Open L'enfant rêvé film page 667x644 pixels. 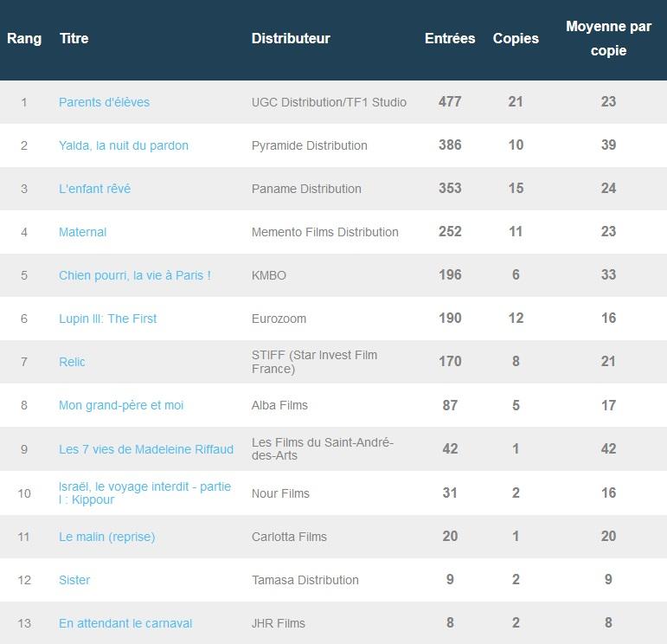tap(94, 189)
